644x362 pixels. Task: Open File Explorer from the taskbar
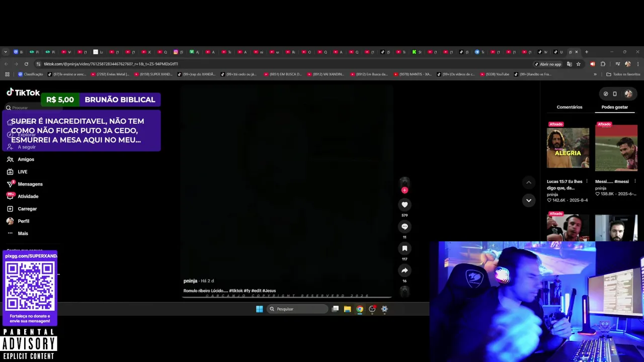pos(347,309)
